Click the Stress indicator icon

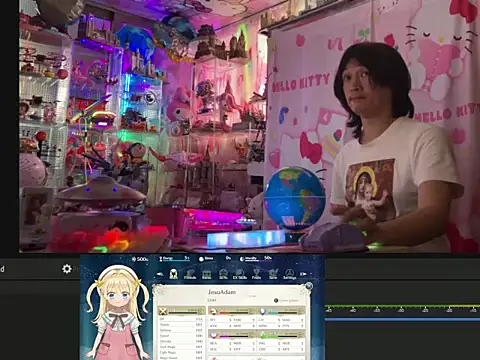point(201,259)
